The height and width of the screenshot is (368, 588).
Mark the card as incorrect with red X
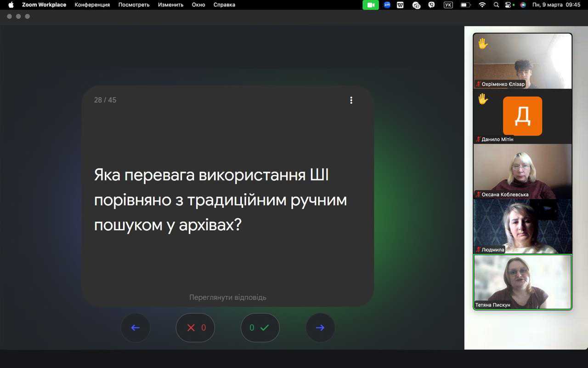195,328
